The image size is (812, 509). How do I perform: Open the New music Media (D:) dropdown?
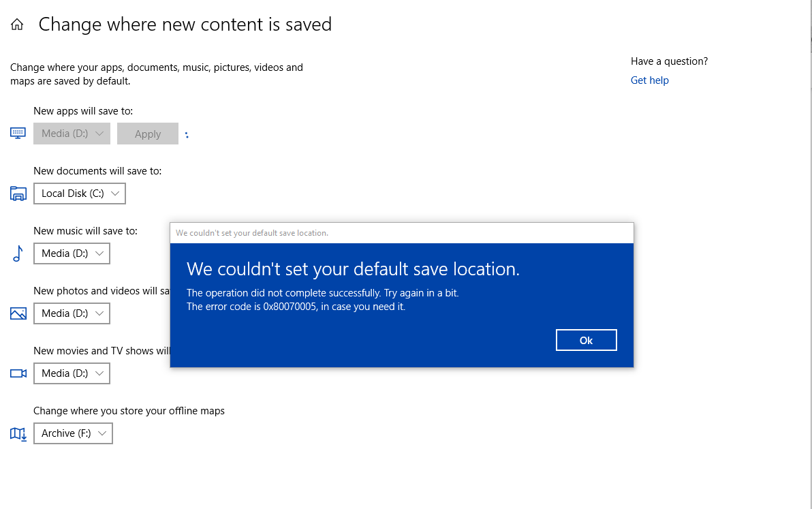[x=72, y=253]
